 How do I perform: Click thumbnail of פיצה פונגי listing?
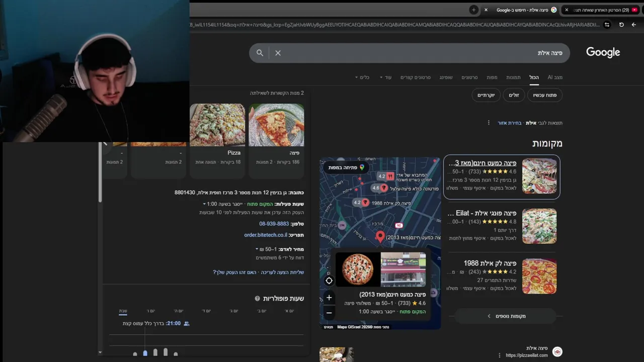pyautogui.click(x=539, y=226)
